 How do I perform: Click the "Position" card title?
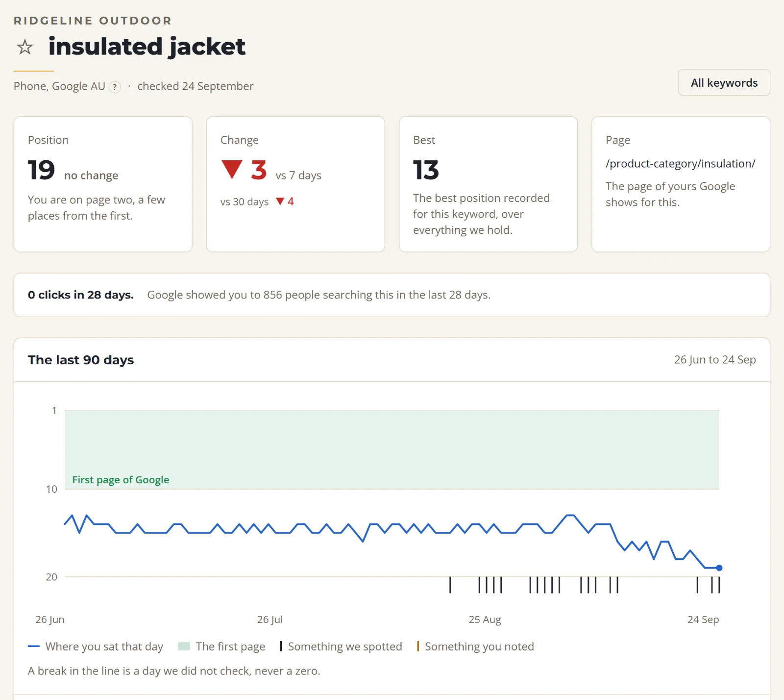48,140
